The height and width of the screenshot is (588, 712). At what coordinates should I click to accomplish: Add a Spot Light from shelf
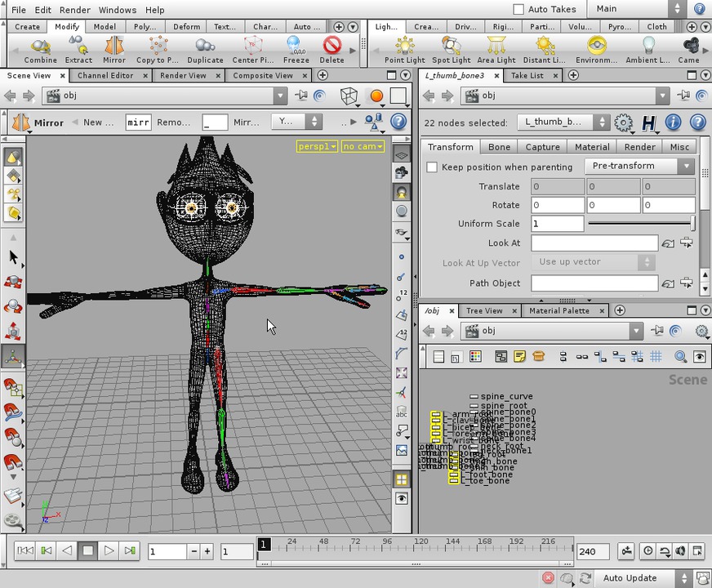451,49
